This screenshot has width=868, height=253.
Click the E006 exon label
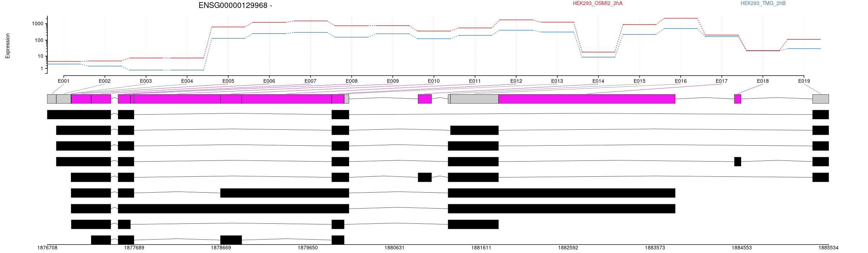(269, 81)
